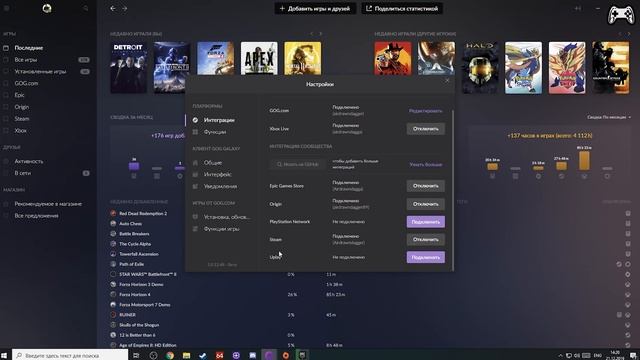Open Рекомендуемое в магазине
This screenshot has height=360, width=640.
pyautogui.click(x=48, y=204)
